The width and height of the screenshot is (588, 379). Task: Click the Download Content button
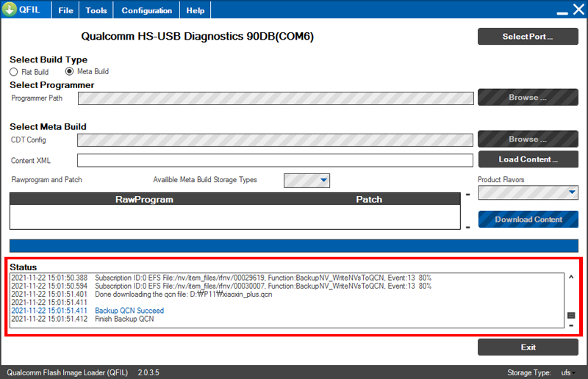528,220
